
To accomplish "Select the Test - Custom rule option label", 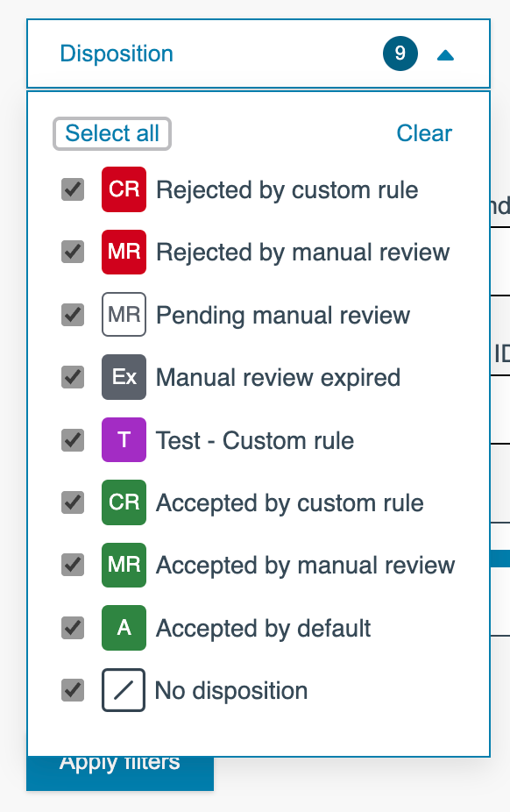I will [255, 441].
